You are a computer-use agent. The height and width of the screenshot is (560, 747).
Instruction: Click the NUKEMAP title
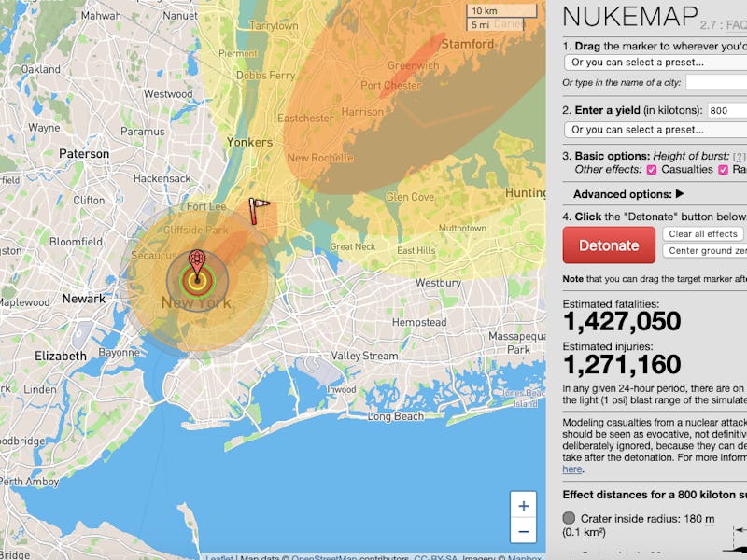[x=629, y=17]
